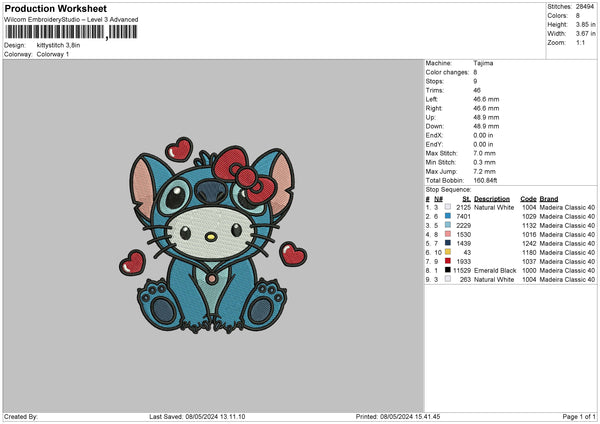The image size is (600, 424).
Task: Select the Emerald Black swatch in stop 8
Action: click(448, 270)
